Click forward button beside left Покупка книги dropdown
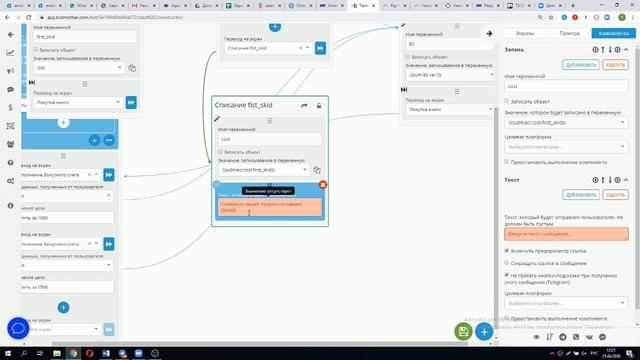This screenshot has width=640, height=360. 131,102
